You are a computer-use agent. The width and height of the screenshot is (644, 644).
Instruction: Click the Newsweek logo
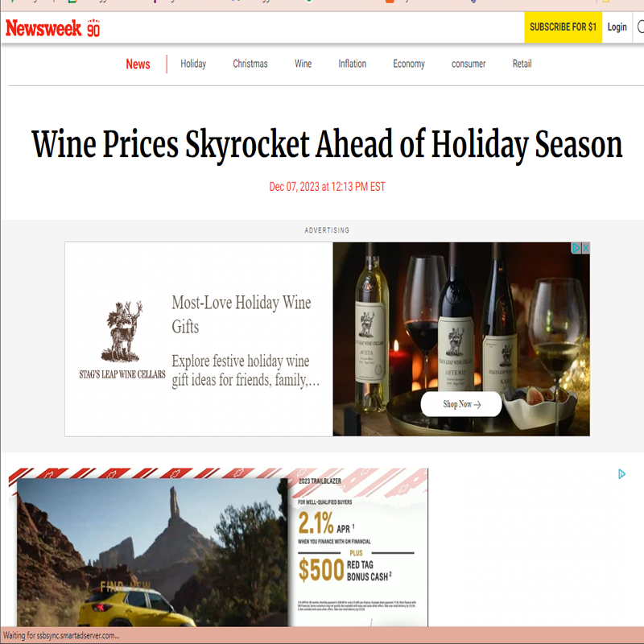point(43,28)
